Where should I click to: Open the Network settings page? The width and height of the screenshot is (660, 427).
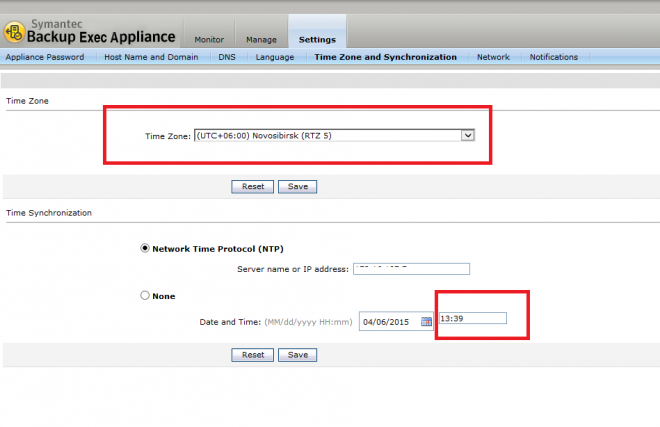pos(493,57)
